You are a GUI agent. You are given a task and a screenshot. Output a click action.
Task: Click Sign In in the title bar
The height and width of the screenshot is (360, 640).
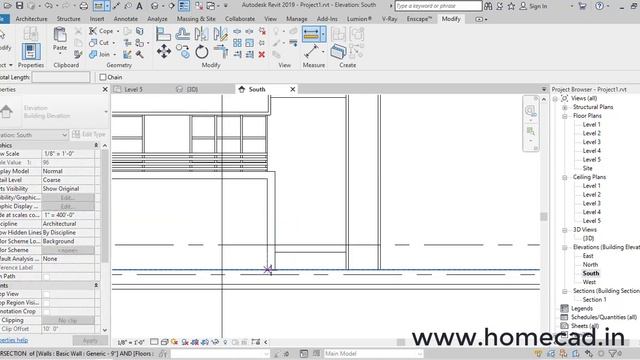pyautogui.click(x=533, y=6)
